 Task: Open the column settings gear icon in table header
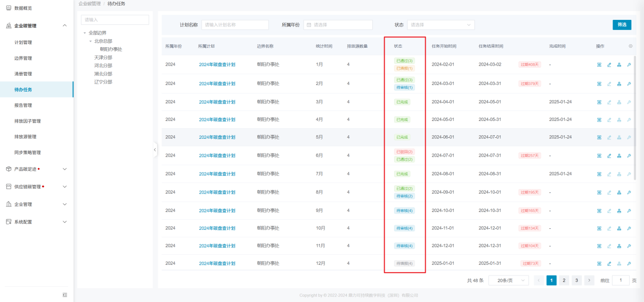click(631, 46)
